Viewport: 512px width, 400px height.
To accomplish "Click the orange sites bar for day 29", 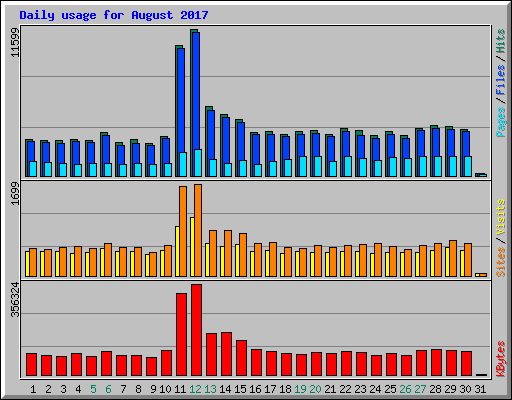I will tap(453, 258).
